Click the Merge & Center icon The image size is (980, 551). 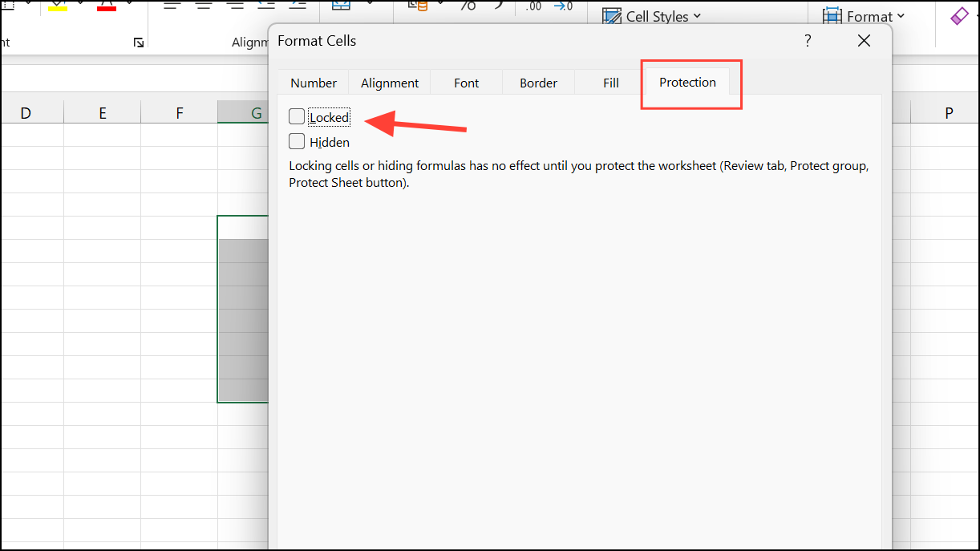[341, 6]
